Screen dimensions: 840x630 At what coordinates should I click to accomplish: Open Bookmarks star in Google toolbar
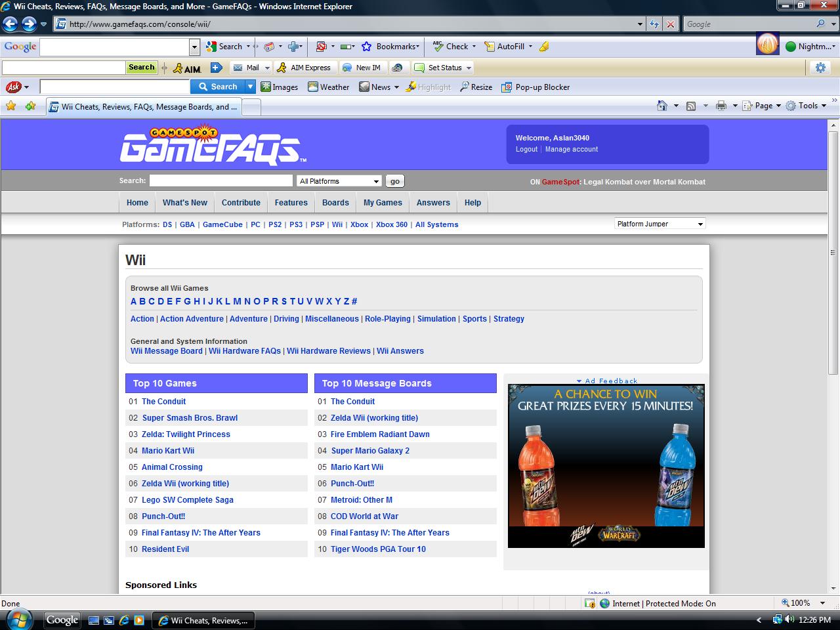391,47
